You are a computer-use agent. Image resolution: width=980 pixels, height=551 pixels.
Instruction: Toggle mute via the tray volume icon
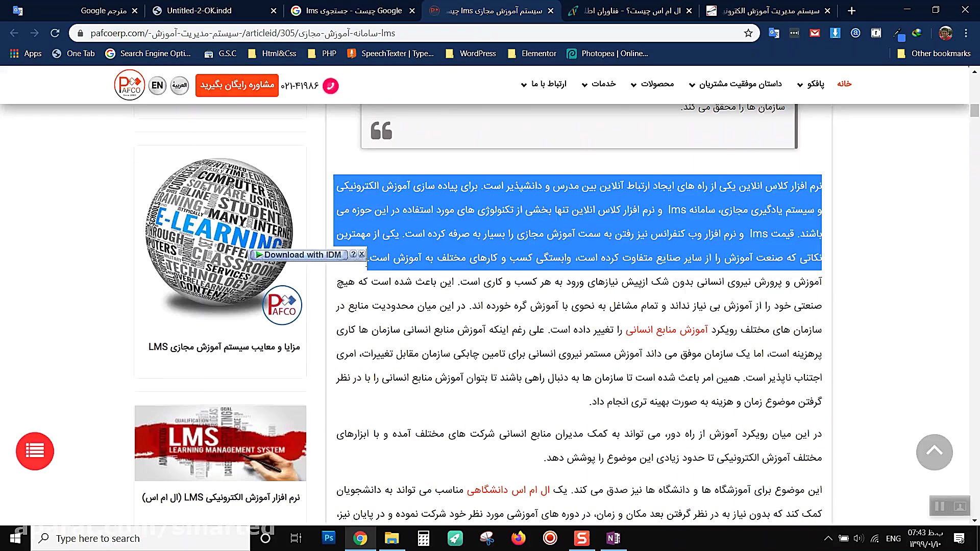(x=857, y=538)
